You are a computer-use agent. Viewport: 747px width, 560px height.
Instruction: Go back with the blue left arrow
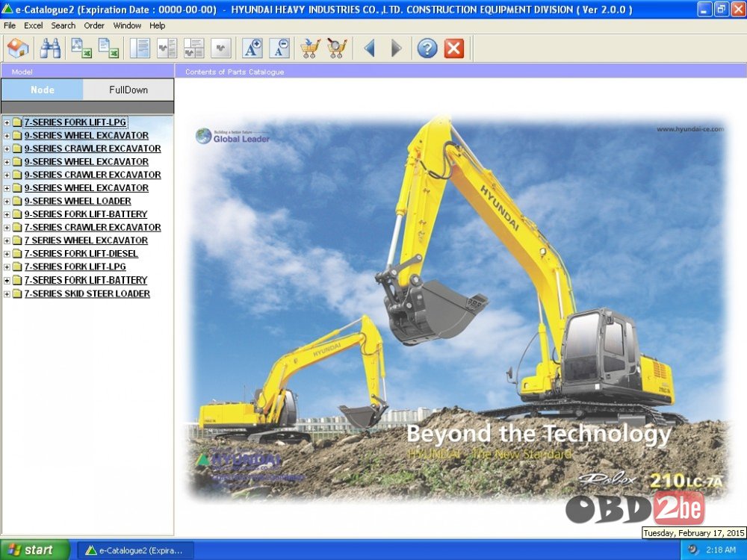[x=369, y=48]
